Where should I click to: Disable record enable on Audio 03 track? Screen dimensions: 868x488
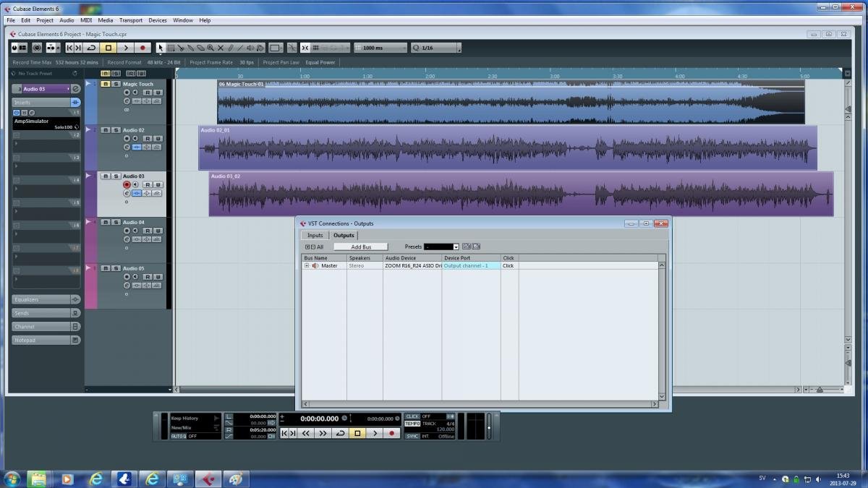click(127, 185)
